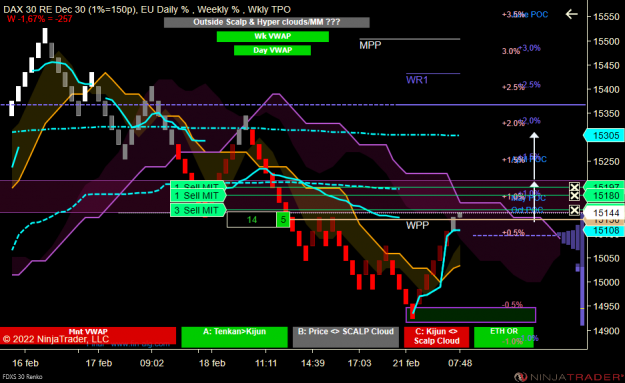Click the 21 feb date label
This screenshot has width=625, height=383.
(x=406, y=363)
